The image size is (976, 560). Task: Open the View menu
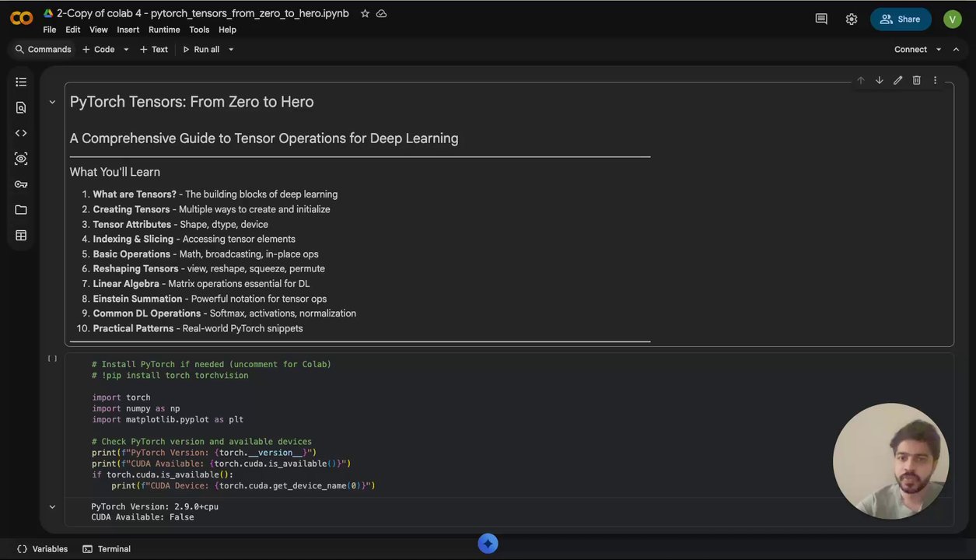(x=99, y=30)
